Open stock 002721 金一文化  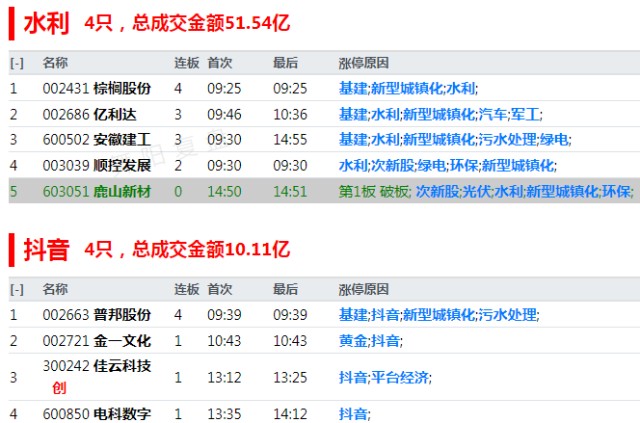coord(97,341)
